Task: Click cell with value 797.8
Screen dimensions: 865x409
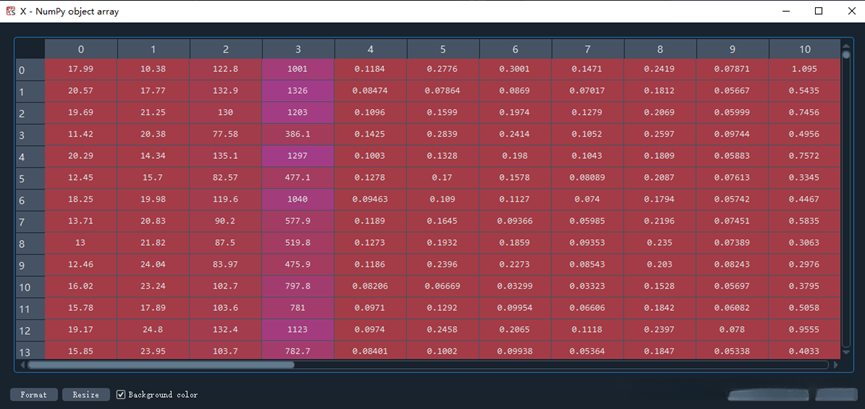Action: pyautogui.click(x=298, y=286)
